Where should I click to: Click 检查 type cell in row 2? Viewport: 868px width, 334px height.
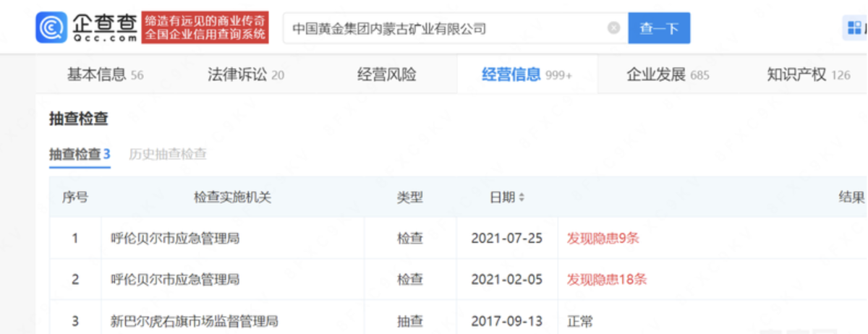click(x=409, y=279)
